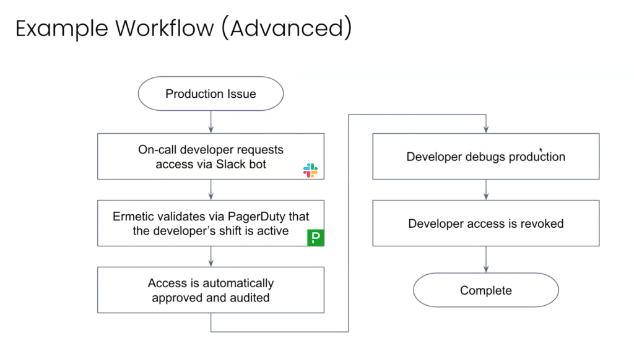
Task: Click 'Developer access is revoked' step text
Action: click(486, 223)
